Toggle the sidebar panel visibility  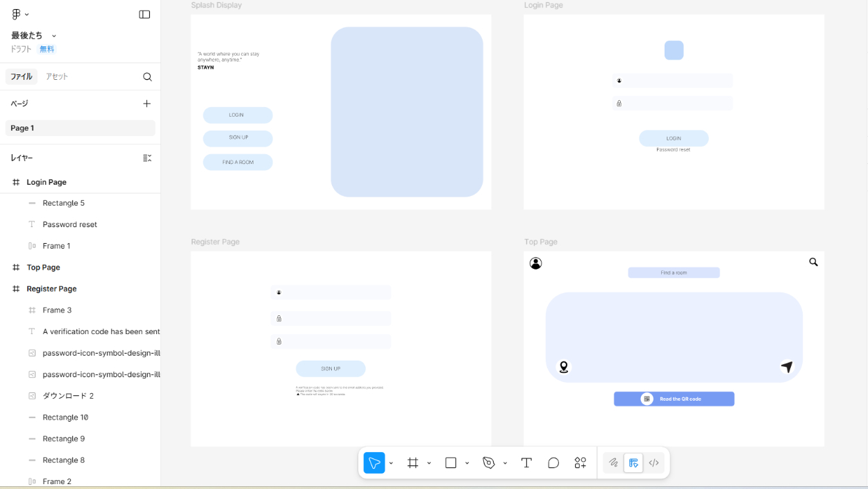(x=144, y=15)
